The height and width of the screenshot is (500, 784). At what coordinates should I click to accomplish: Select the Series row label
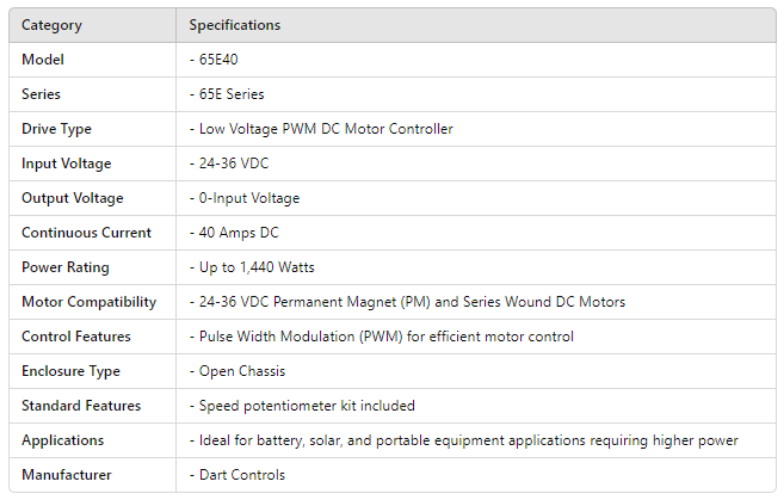tap(41, 94)
